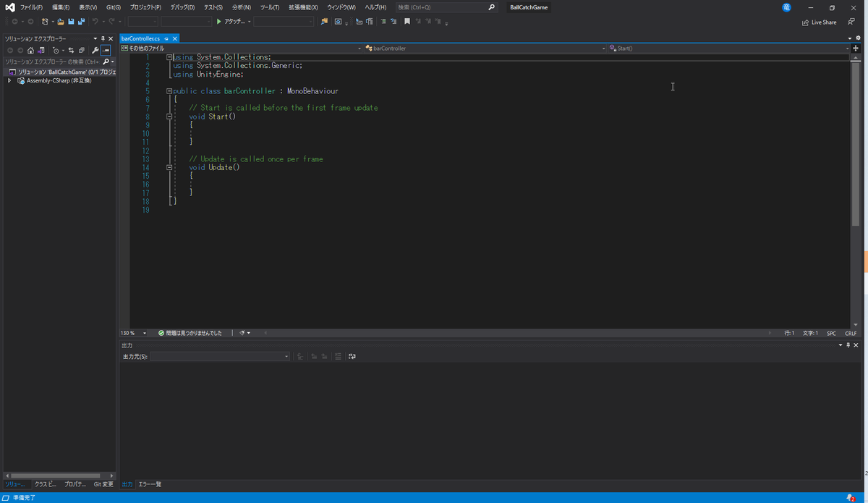The image size is (868, 503).
Task: Click the CRLF line ending indicator
Action: (851, 333)
